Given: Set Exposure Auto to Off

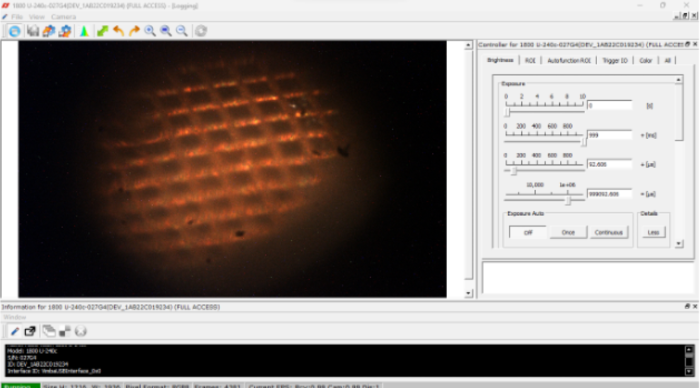Looking at the screenshot, I should [x=528, y=232].
